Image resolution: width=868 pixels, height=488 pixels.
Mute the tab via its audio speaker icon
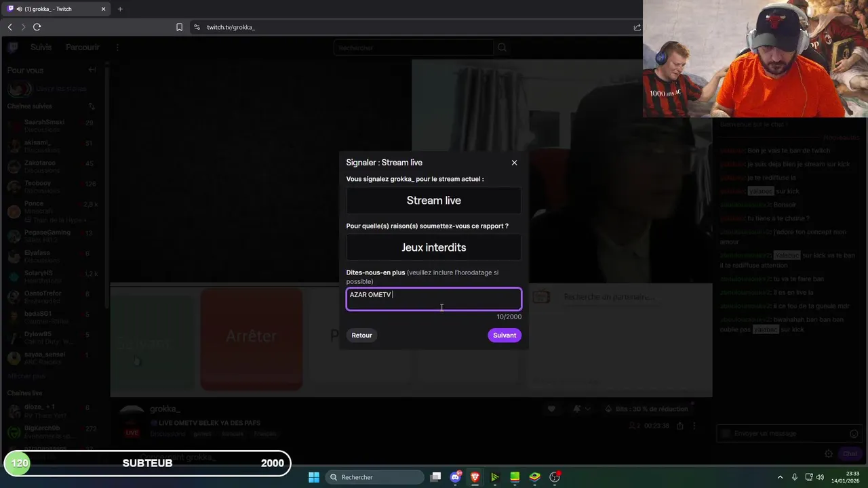(19, 9)
